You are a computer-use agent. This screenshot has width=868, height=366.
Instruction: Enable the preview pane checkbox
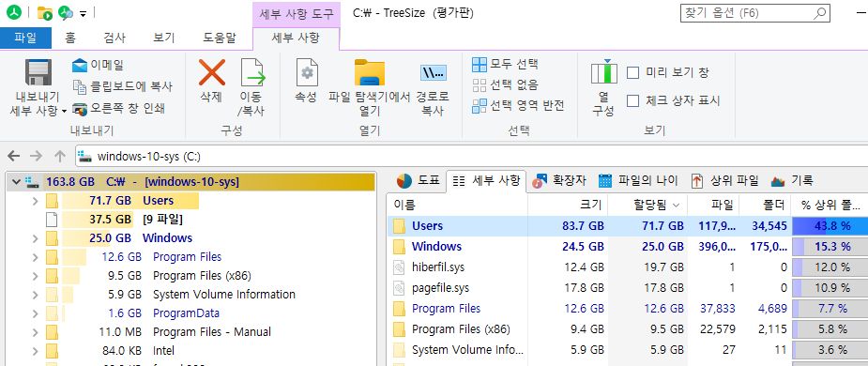(632, 72)
